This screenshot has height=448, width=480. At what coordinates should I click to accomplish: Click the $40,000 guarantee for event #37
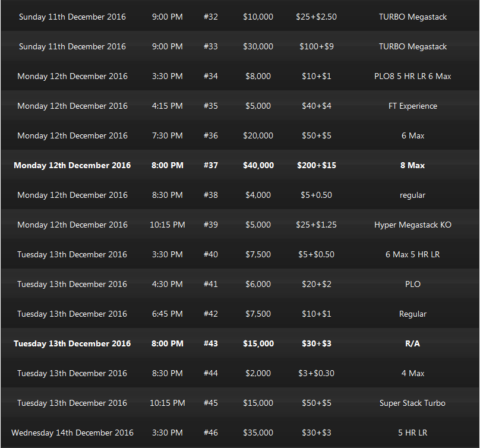[x=258, y=165]
